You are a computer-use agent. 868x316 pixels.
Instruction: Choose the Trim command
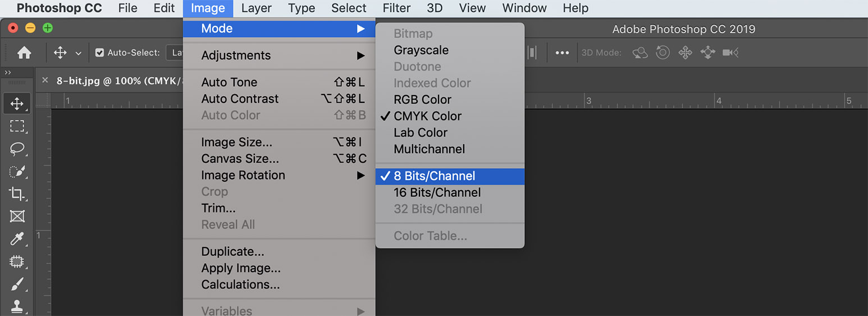coord(279,208)
